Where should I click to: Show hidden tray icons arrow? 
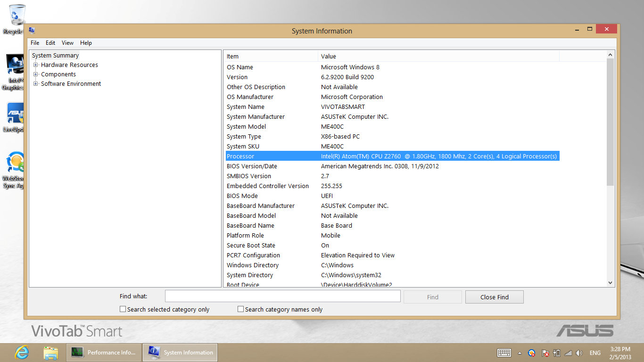[x=520, y=353]
